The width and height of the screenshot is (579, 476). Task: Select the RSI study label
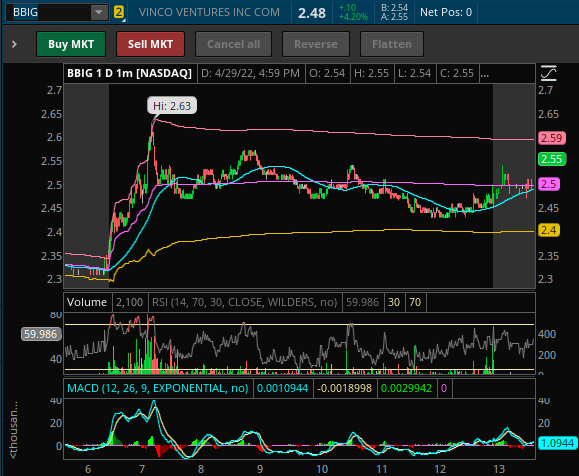[244, 302]
